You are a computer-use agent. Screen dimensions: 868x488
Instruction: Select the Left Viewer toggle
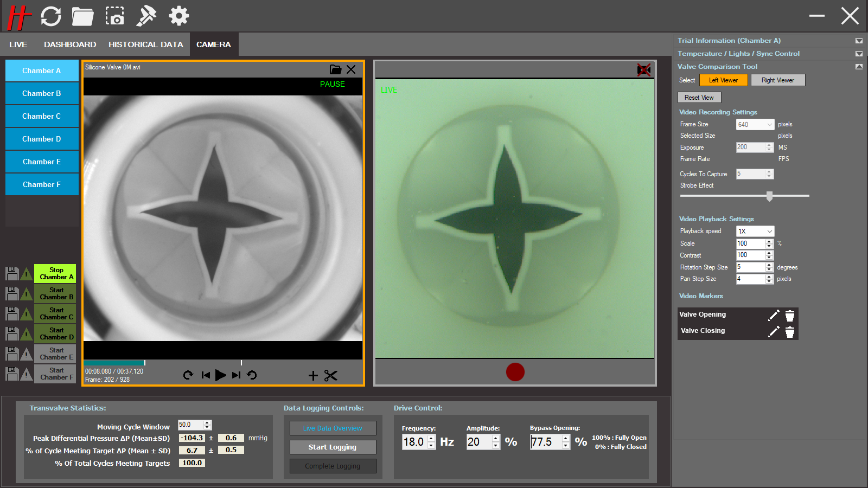(x=723, y=80)
